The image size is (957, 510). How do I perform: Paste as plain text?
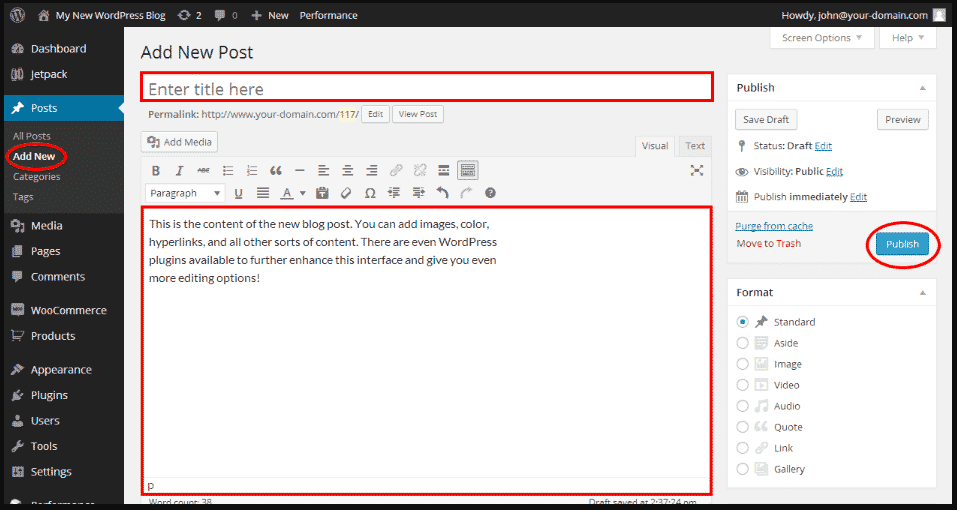coord(322,193)
